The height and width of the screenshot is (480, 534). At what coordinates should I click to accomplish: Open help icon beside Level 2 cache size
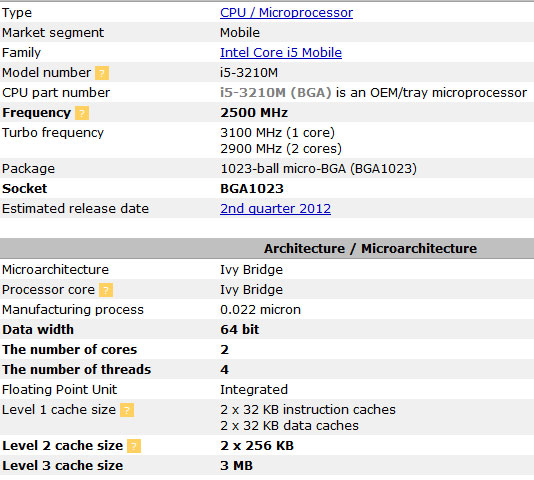point(134,446)
